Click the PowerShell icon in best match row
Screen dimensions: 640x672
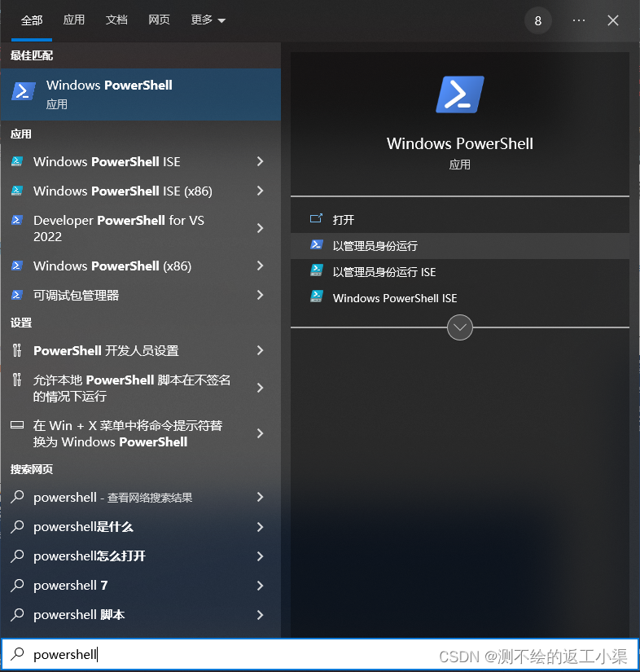coord(23,91)
